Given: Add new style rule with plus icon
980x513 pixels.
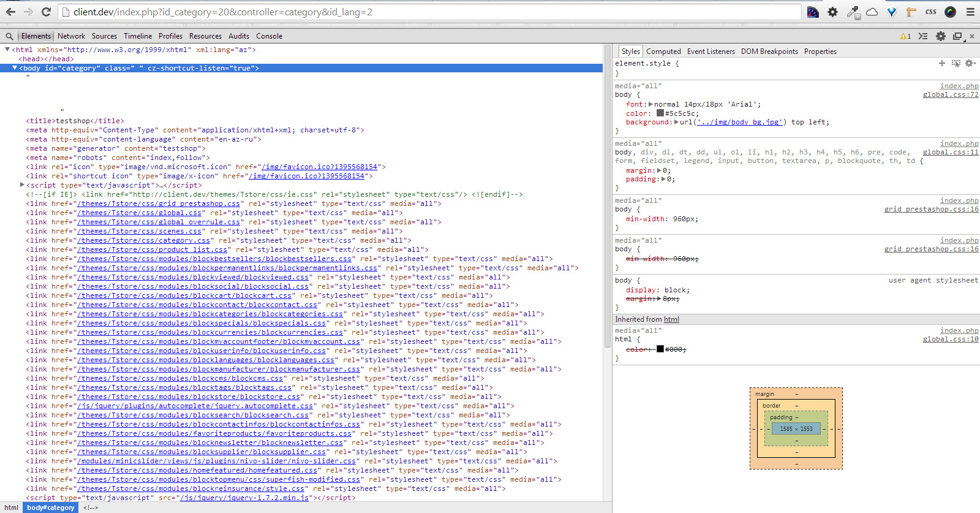Looking at the screenshot, I should point(942,63).
